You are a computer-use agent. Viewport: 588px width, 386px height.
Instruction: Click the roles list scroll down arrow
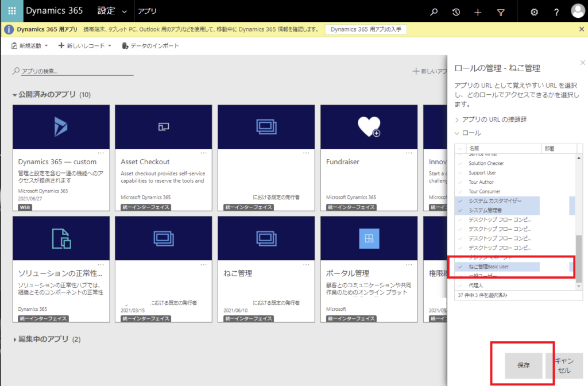579,286
